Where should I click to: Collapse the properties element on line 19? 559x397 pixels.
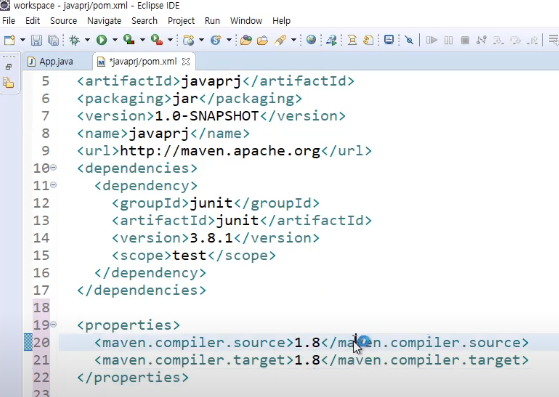53,324
